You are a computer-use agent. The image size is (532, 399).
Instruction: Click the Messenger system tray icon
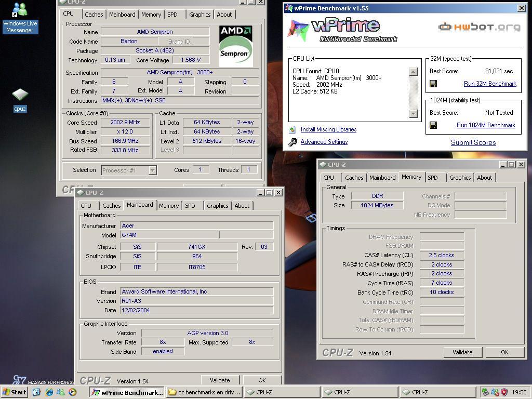click(495, 392)
